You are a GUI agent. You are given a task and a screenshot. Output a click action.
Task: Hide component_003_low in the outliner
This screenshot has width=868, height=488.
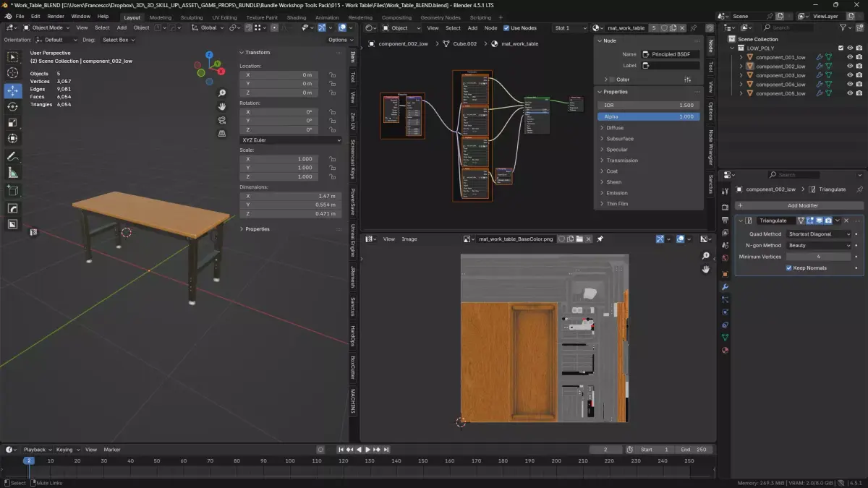849,75
